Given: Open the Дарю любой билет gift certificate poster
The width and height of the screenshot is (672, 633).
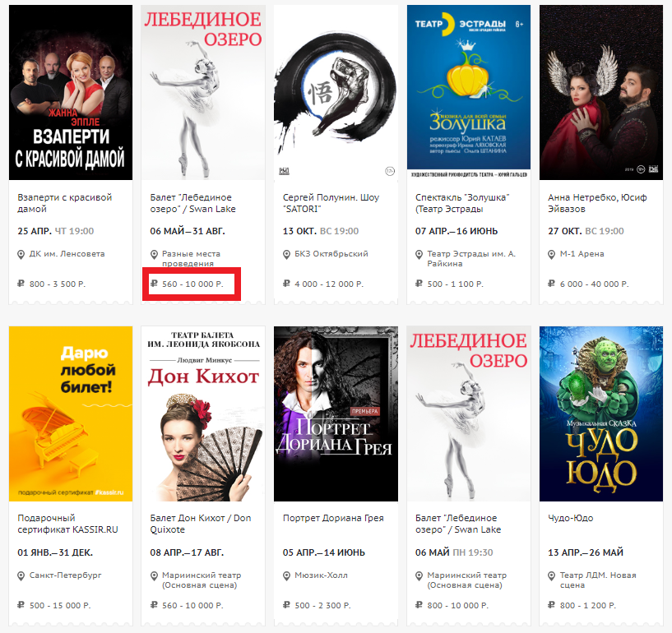Looking at the screenshot, I should pos(71,414).
